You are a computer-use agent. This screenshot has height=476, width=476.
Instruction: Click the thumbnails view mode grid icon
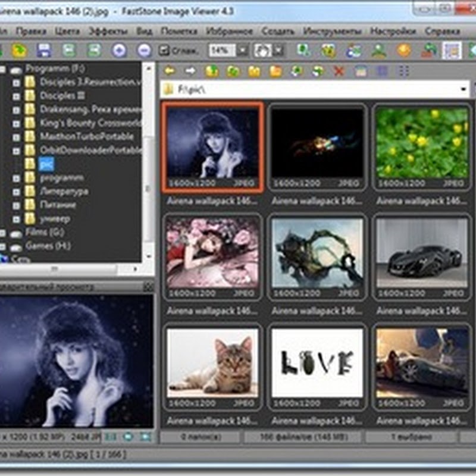[404, 71]
